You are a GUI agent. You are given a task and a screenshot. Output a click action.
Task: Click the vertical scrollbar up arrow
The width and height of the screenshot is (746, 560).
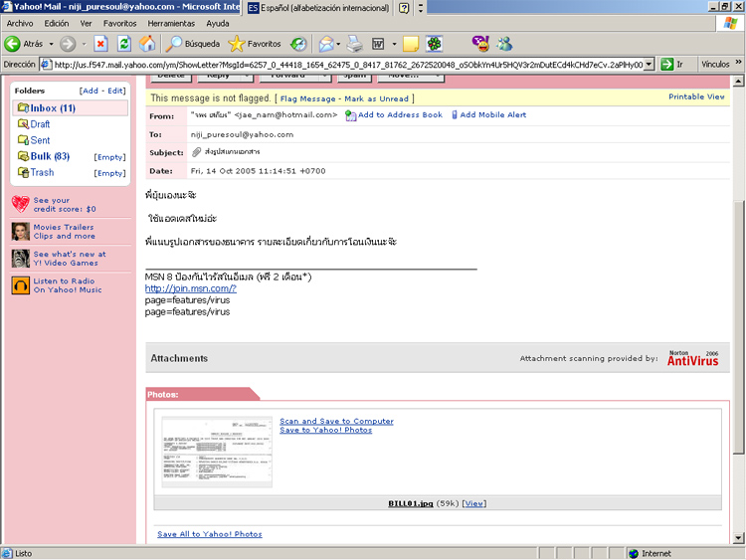738,82
